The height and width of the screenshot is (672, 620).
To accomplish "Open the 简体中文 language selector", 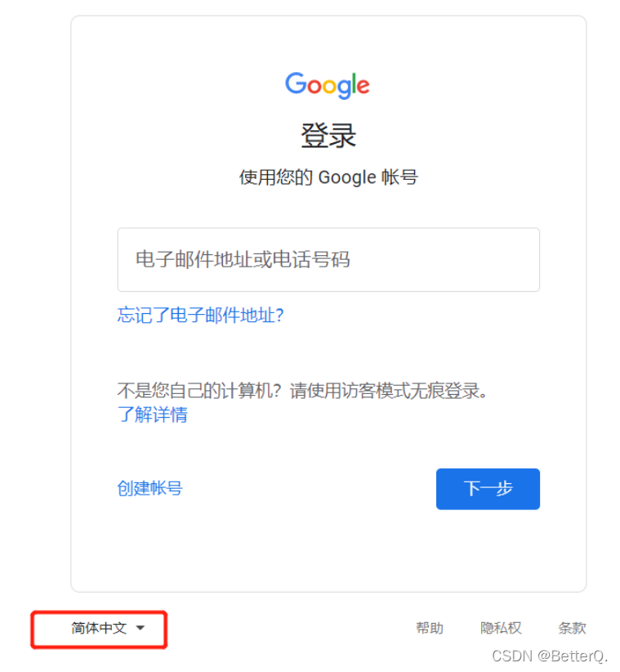I will [x=108, y=629].
